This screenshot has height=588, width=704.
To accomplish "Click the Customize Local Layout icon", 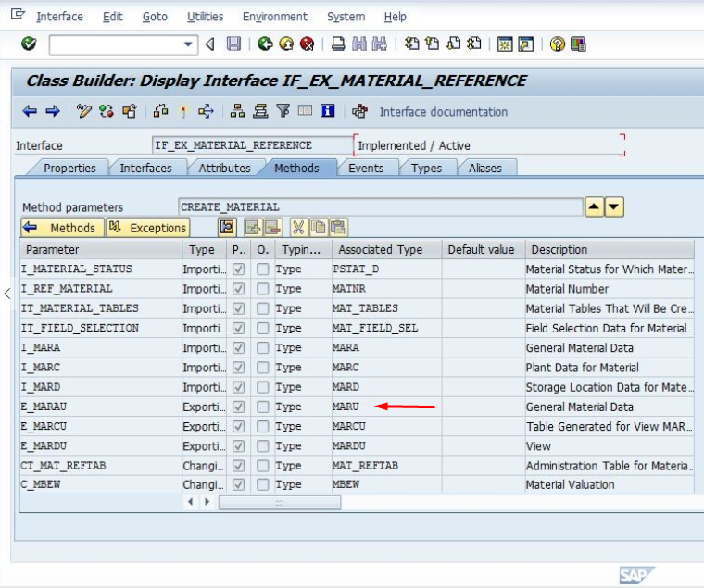I will (x=578, y=44).
